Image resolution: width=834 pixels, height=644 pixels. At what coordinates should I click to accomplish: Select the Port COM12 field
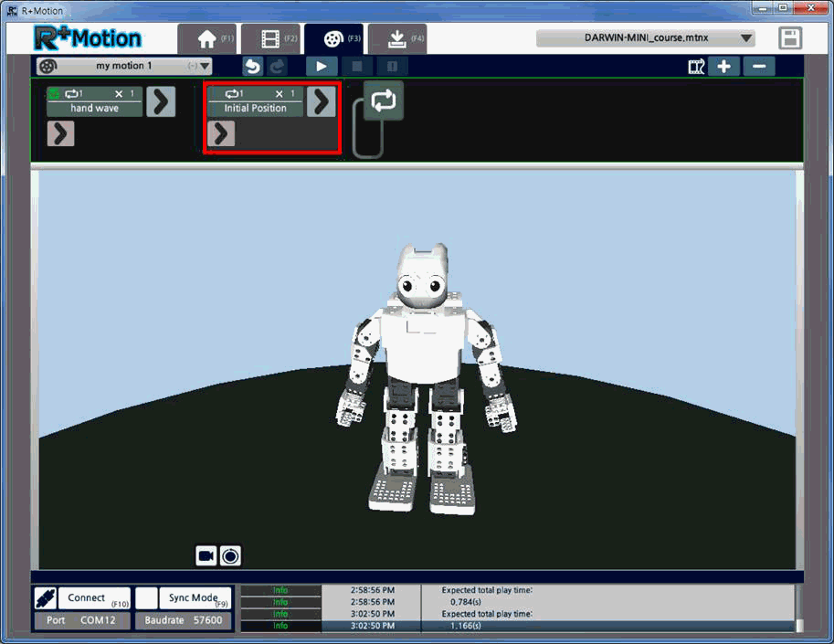tap(82, 620)
